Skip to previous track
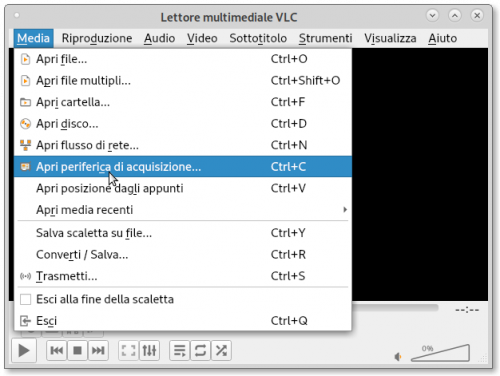Image resolution: width=500 pixels, height=376 pixels. (x=57, y=351)
